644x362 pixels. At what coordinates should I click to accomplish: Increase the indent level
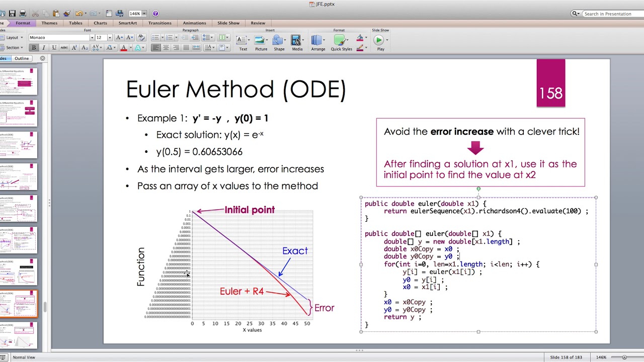(194, 38)
